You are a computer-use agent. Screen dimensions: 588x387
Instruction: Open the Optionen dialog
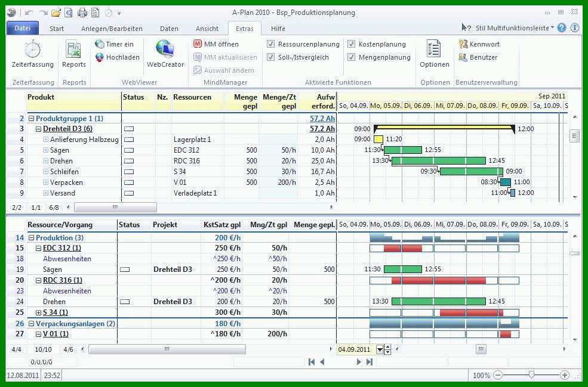click(x=434, y=55)
